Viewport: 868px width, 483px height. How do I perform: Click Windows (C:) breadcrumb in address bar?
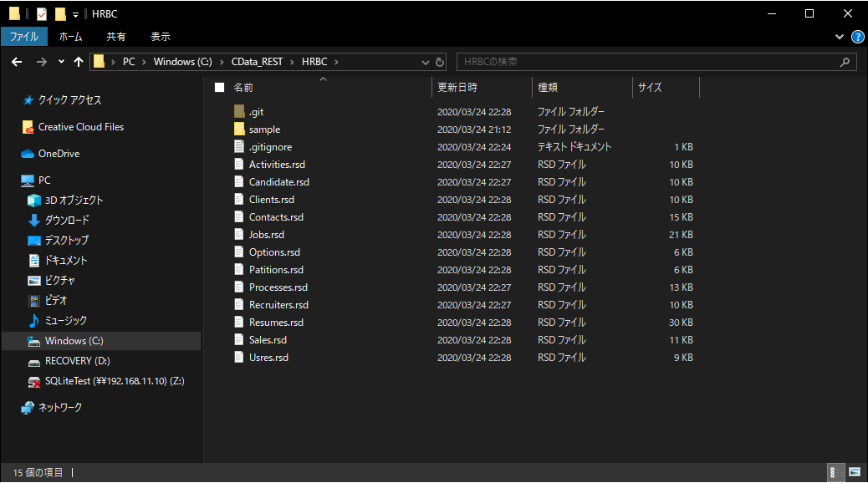[x=182, y=62]
